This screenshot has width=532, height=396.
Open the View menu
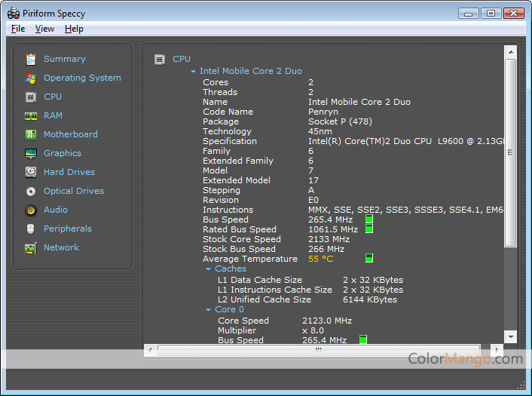click(x=44, y=29)
